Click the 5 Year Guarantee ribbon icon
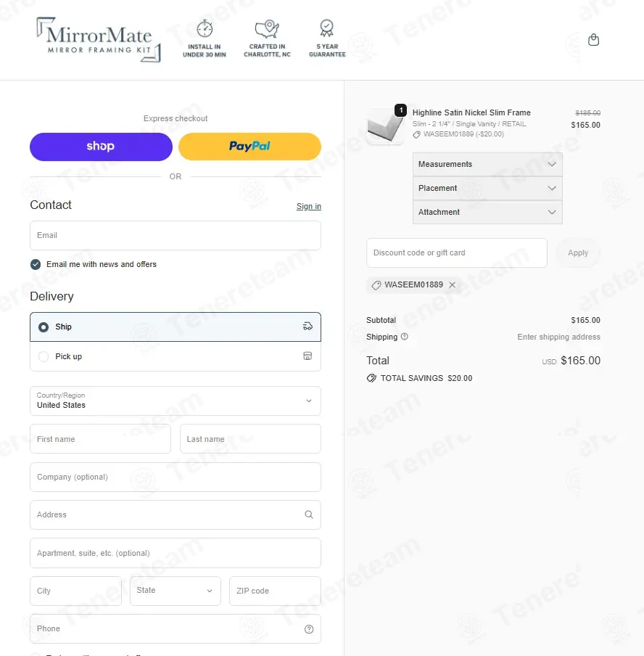Screen dimensions: 644x656 (327, 29)
